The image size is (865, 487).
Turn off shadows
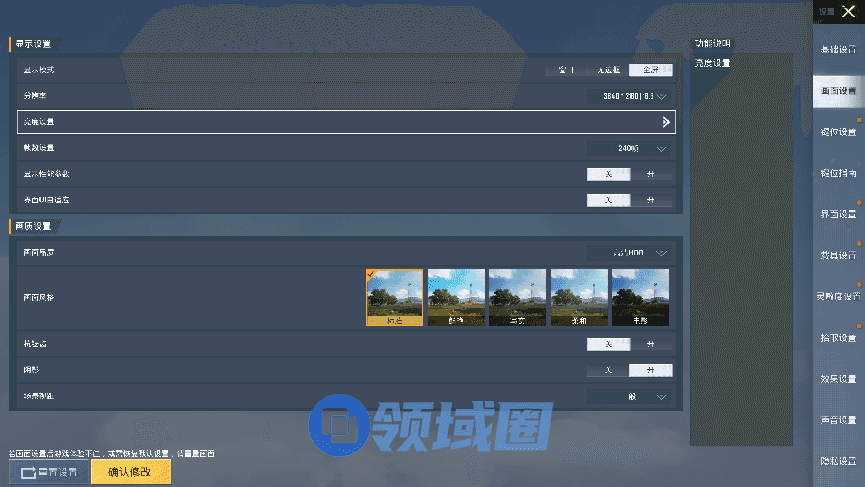pos(608,370)
